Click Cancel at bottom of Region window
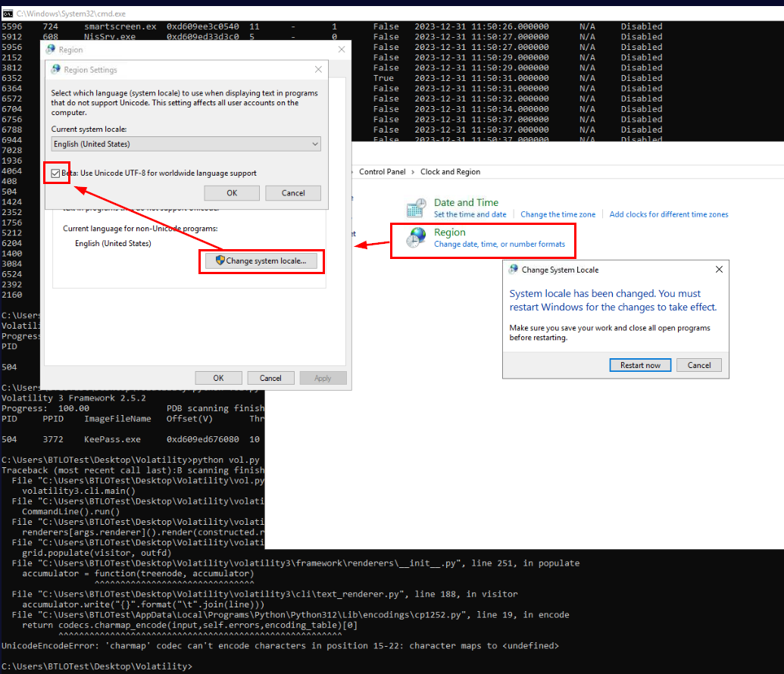 (x=270, y=378)
